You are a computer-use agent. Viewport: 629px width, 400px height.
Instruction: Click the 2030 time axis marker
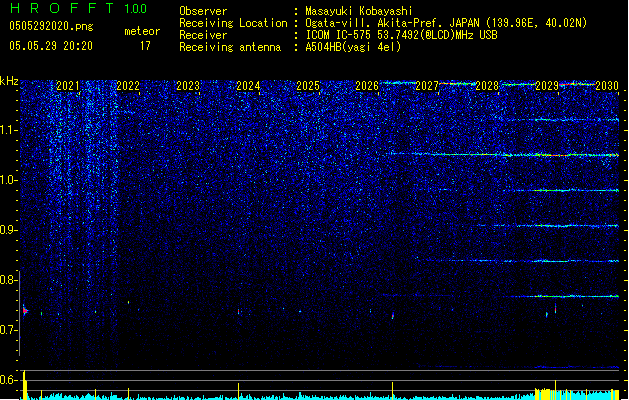(607, 86)
